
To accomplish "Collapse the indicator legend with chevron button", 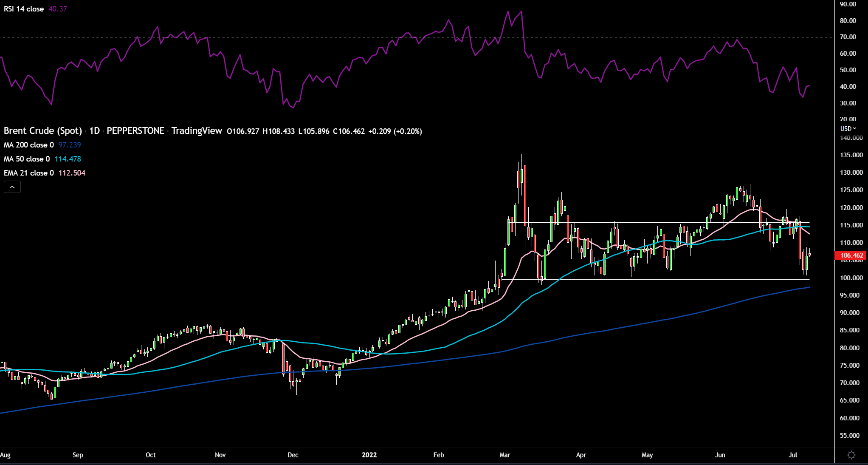I will point(12,187).
